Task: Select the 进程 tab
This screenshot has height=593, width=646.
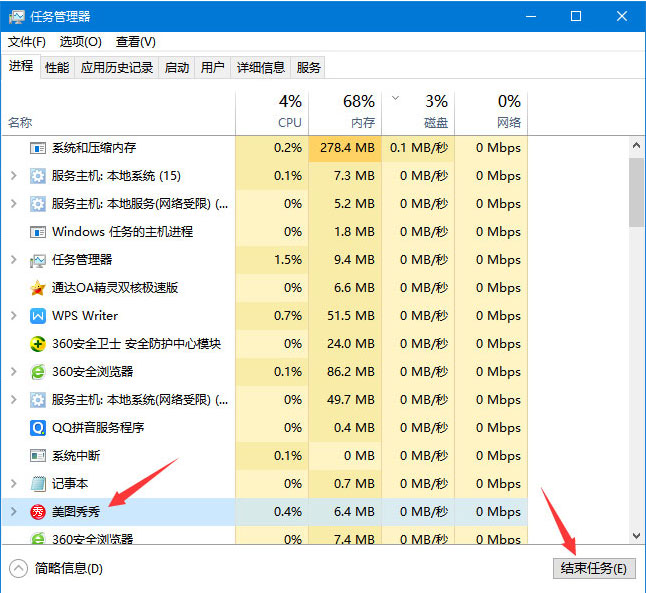Action: (21, 66)
